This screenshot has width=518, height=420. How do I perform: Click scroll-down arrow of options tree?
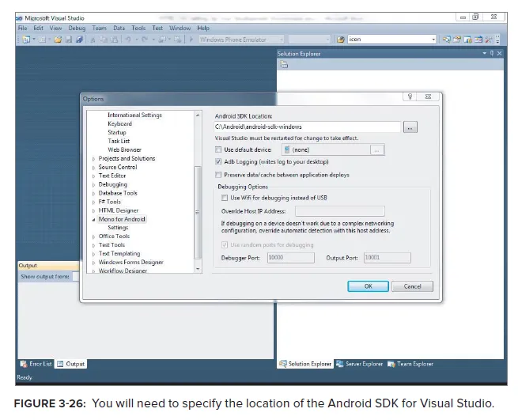click(x=198, y=269)
